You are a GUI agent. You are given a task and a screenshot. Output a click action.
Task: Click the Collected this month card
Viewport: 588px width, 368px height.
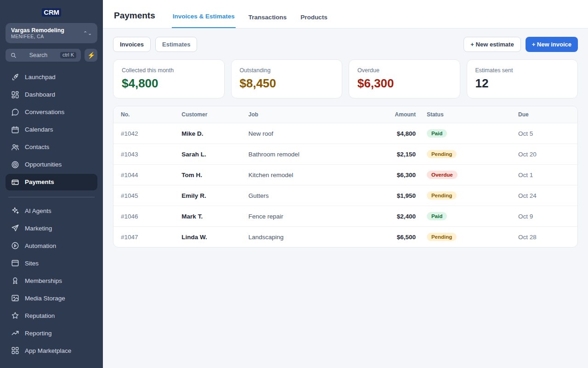(169, 79)
